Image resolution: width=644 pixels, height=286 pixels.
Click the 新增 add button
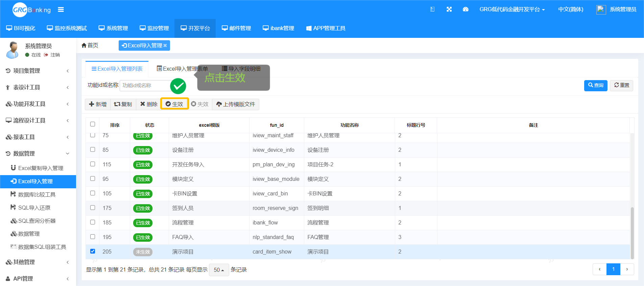[x=98, y=104]
